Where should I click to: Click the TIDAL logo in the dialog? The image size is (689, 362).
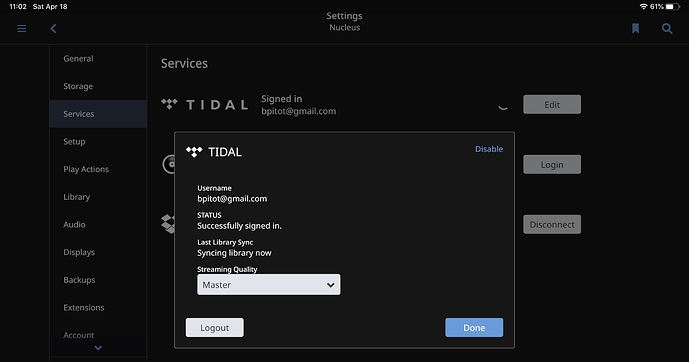point(214,152)
